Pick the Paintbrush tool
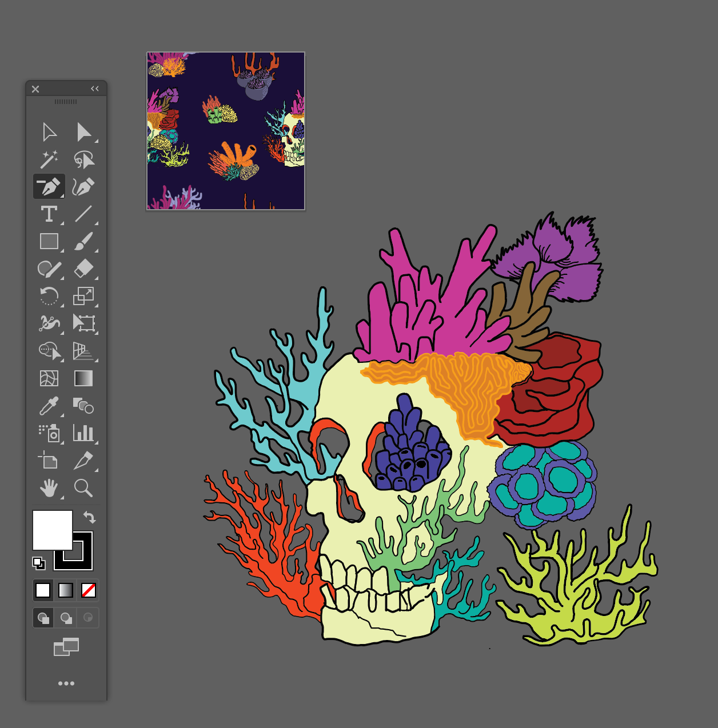Image resolution: width=718 pixels, height=728 pixels. [x=83, y=241]
